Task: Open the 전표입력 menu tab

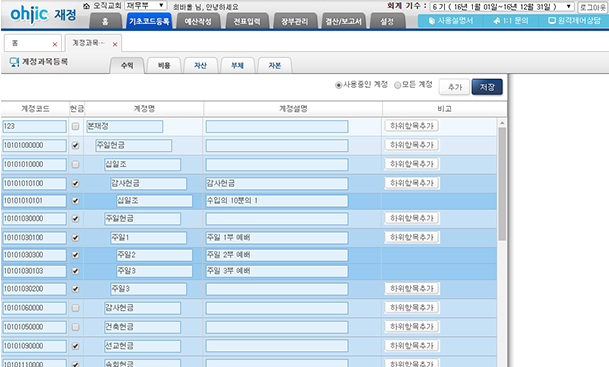Action: pos(247,21)
